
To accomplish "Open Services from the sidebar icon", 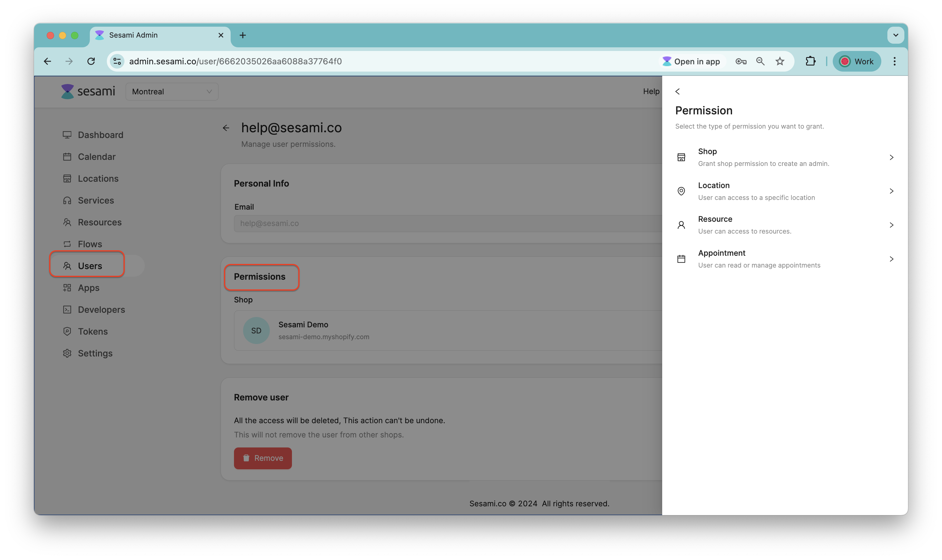I will click(67, 200).
